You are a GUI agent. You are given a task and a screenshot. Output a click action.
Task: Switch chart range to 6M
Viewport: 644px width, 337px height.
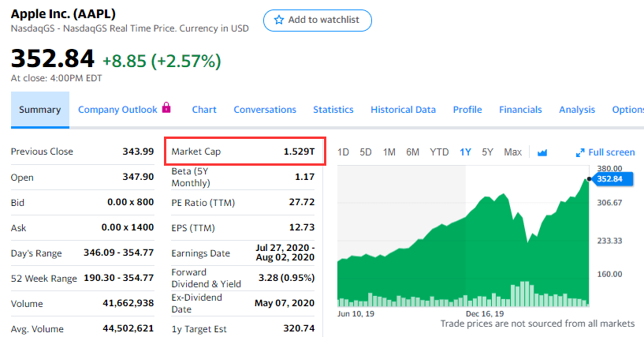(412, 152)
